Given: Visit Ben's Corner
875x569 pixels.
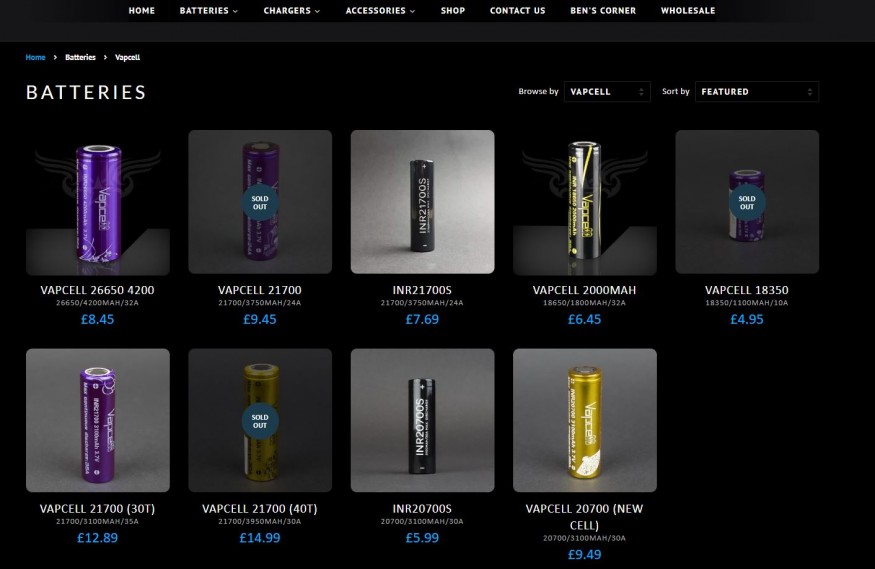Looking at the screenshot, I should [x=603, y=11].
